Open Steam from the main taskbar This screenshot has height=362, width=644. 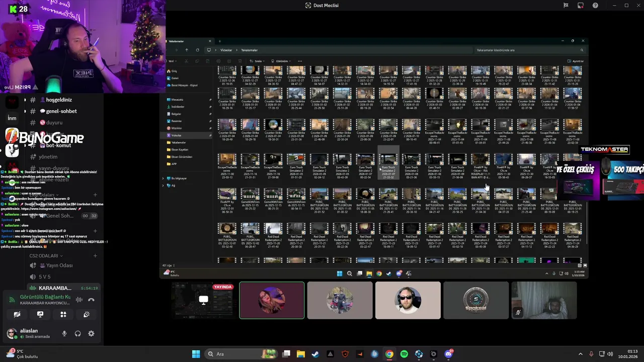click(315, 354)
